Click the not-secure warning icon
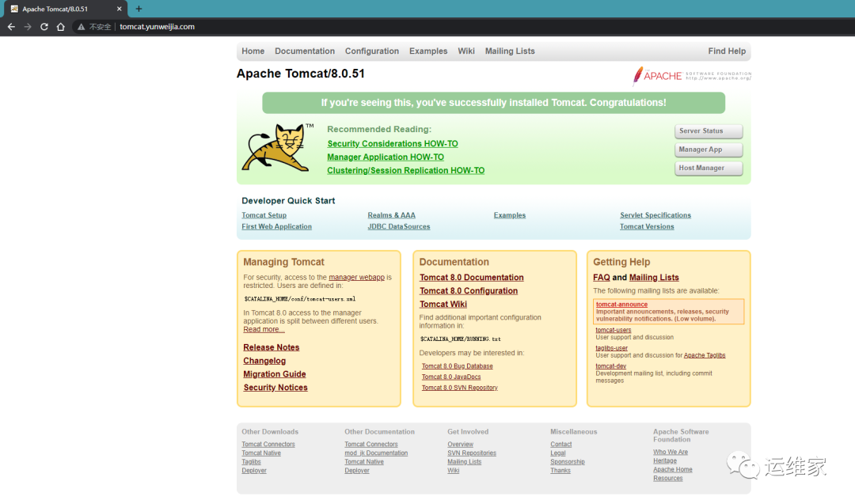 tap(82, 27)
